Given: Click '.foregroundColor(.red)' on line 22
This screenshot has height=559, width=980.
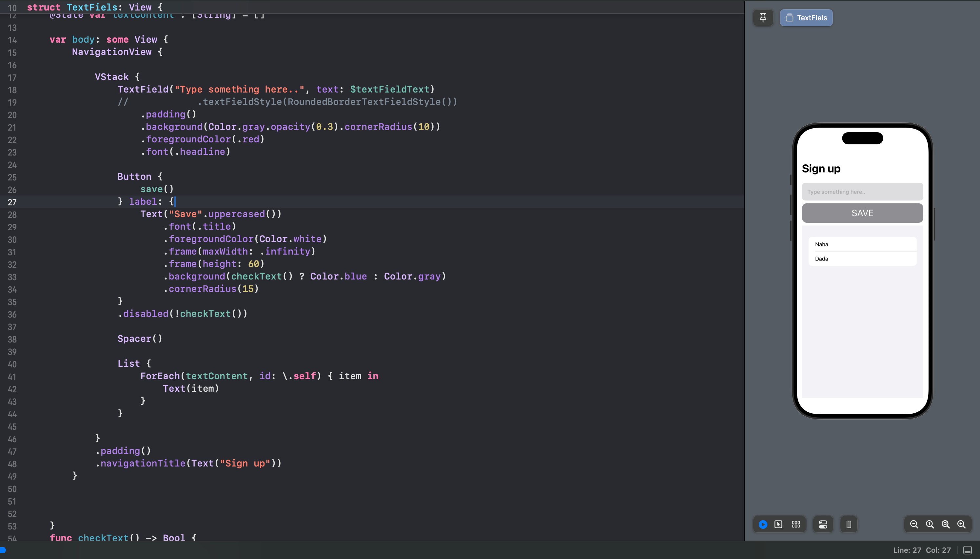Looking at the screenshot, I should tap(203, 139).
